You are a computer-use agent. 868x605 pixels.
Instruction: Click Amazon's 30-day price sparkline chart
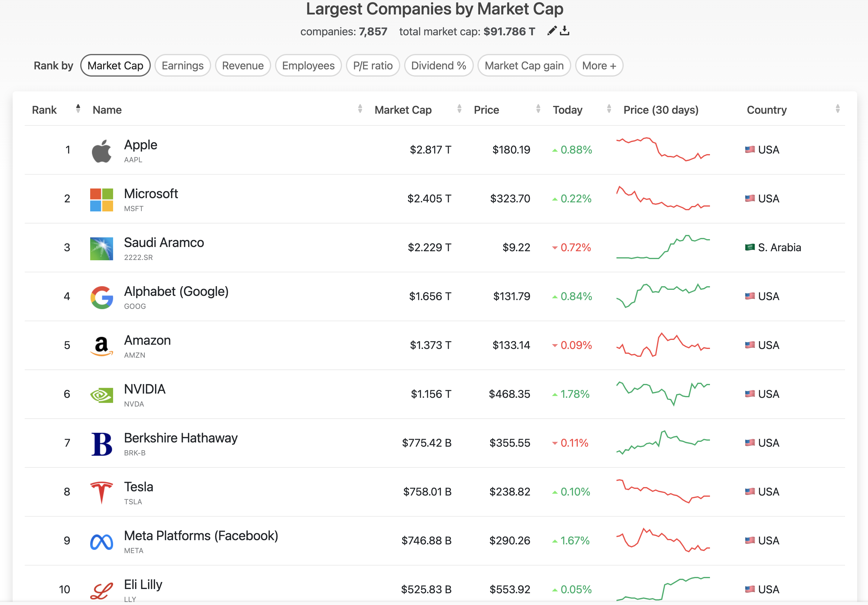click(x=663, y=345)
